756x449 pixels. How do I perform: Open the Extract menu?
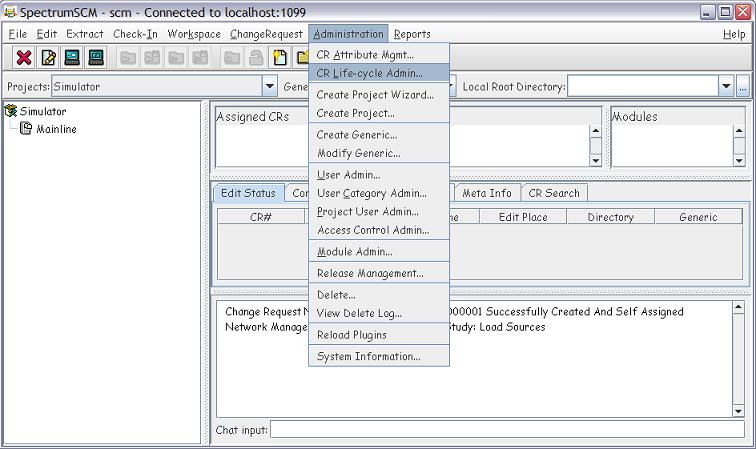85,34
